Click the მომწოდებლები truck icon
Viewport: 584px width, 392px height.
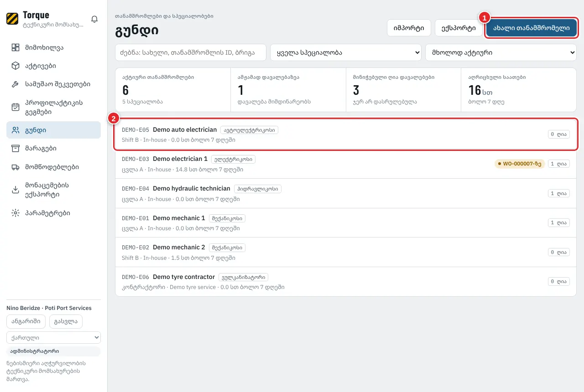pyautogui.click(x=16, y=167)
